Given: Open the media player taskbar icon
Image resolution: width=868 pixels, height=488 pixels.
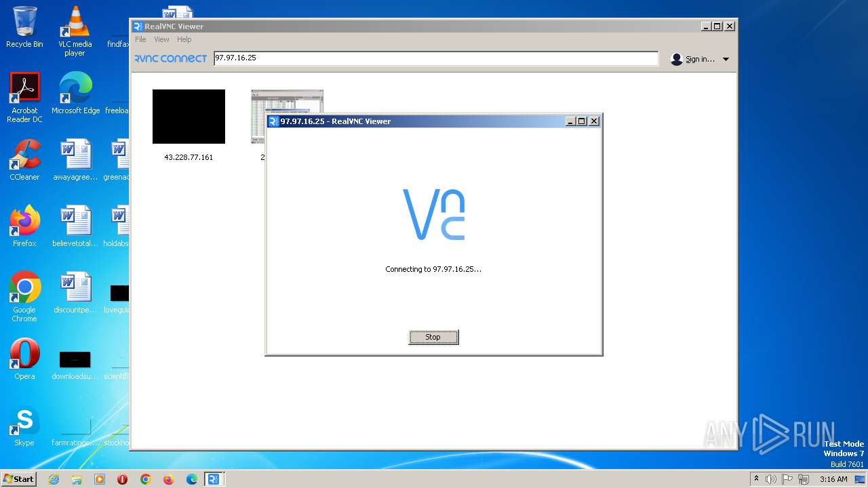Looking at the screenshot, I should [x=100, y=479].
